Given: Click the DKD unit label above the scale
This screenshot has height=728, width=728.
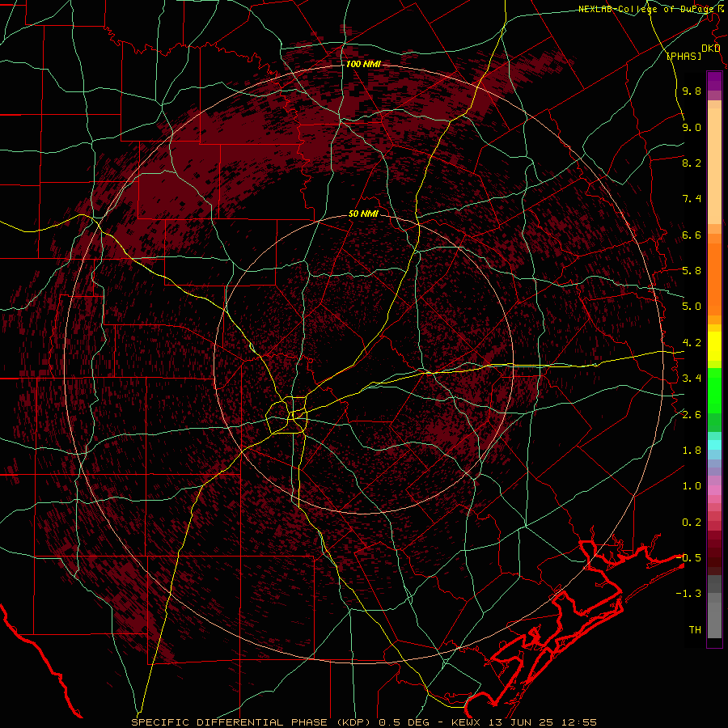Looking at the screenshot, I should (710, 49).
